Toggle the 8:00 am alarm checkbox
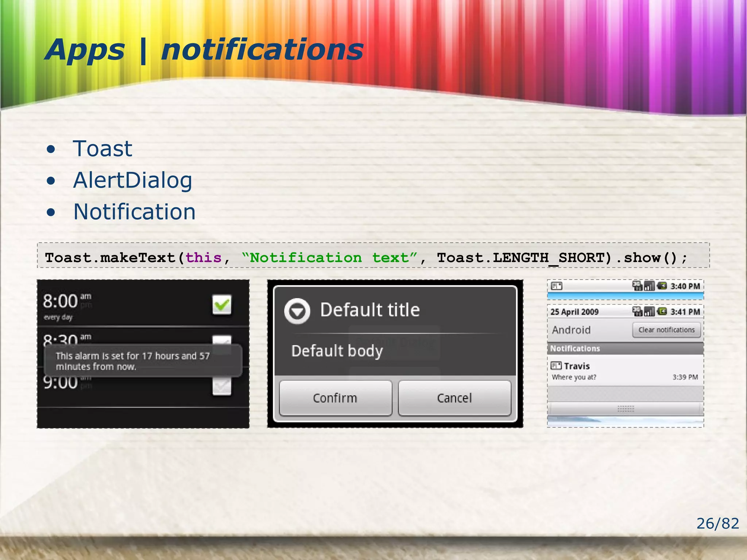This screenshot has width=747, height=560. pyautogui.click(x=222, y=304)
